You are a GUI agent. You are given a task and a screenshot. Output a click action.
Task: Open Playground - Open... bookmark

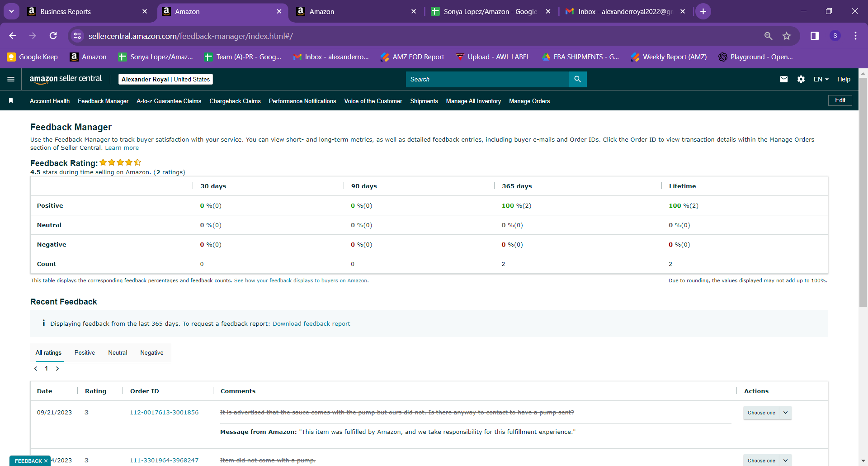(755, 57)
